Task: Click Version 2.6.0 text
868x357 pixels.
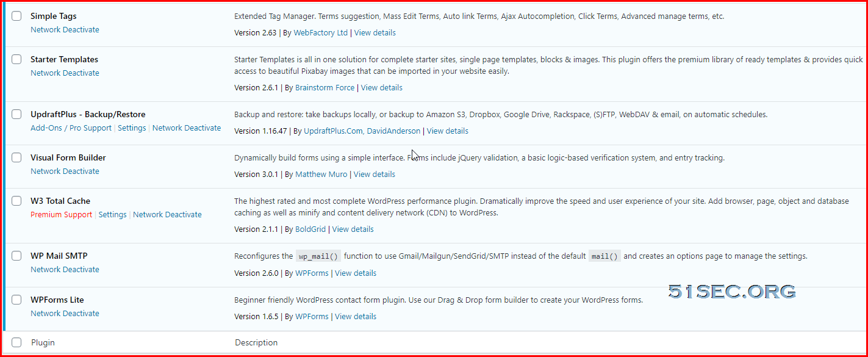Action: 256,273
